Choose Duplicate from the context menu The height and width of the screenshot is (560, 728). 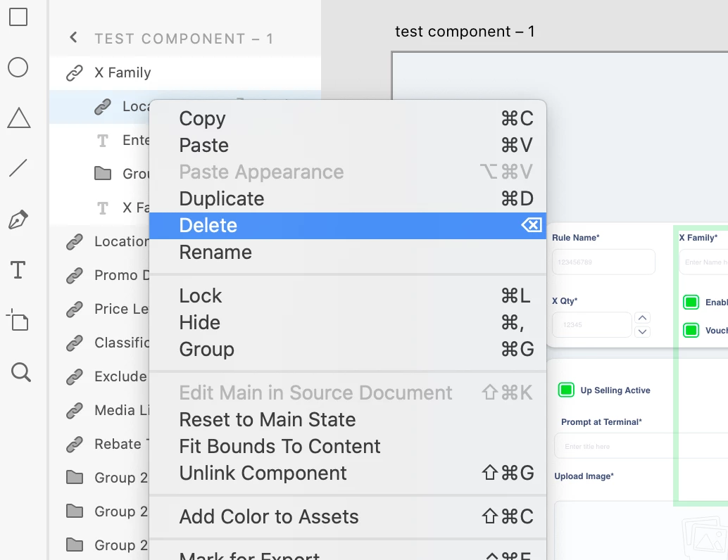[x=348, y=198]
